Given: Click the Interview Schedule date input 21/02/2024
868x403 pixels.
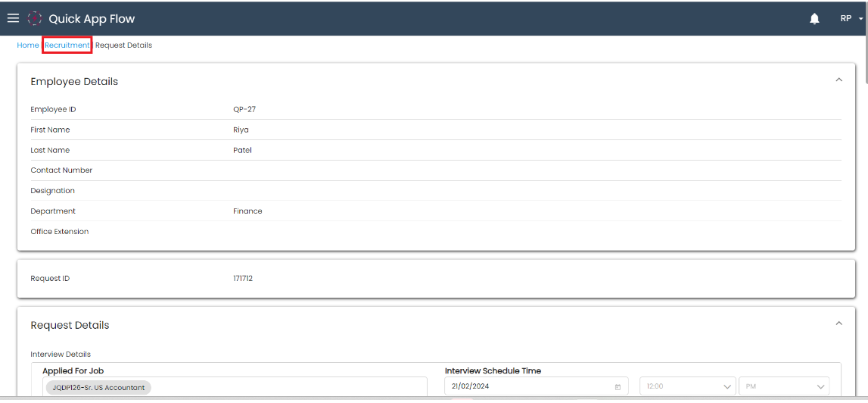Looking at the screenshot, I should tap(530, 386).
